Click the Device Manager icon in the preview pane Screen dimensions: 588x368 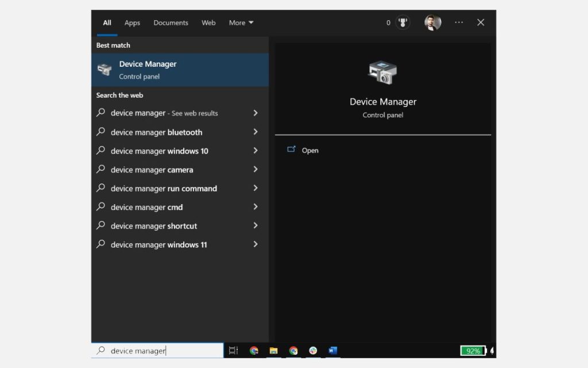coord(383,72)
